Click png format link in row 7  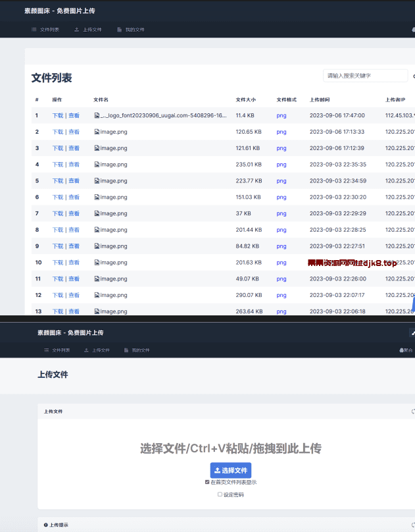click(281, 213)
